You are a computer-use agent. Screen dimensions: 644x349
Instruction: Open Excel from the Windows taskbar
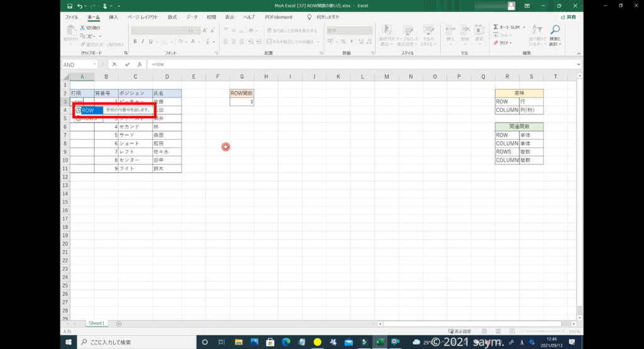tap(380, 342)
